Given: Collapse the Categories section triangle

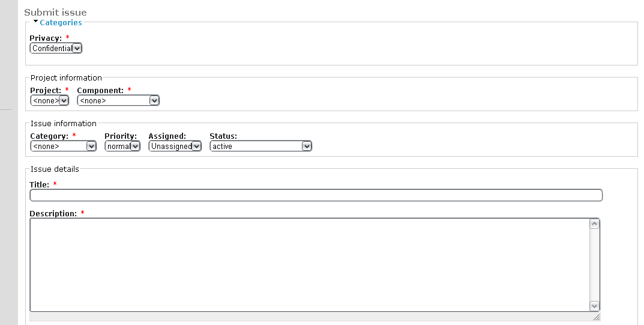Looking at the screenshot, I should tap(36, 22).
